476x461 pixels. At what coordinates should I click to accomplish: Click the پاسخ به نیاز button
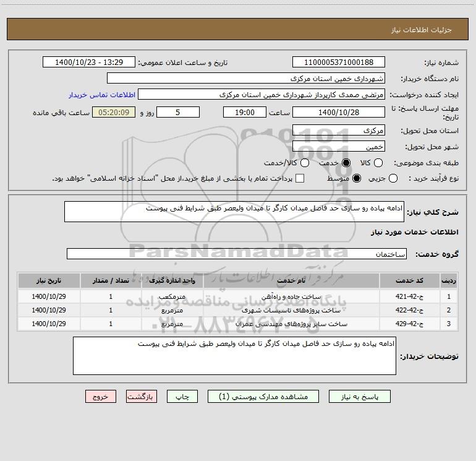point(359,397)
